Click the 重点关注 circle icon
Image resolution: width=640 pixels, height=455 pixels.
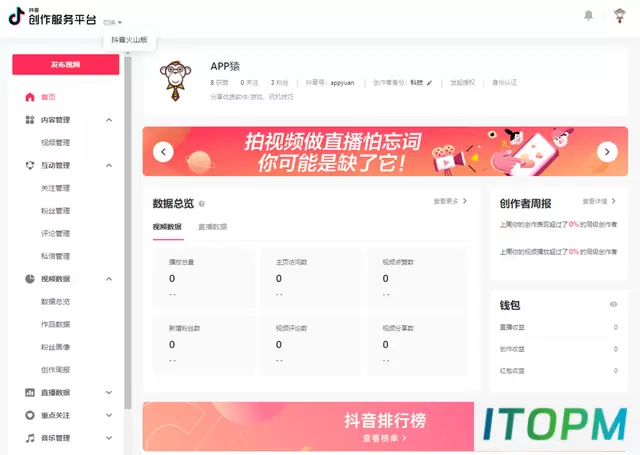(30, 415)
